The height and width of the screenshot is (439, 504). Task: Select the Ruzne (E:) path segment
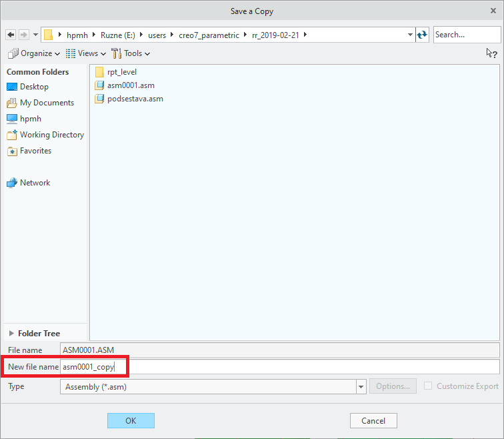tap(117, 35)
